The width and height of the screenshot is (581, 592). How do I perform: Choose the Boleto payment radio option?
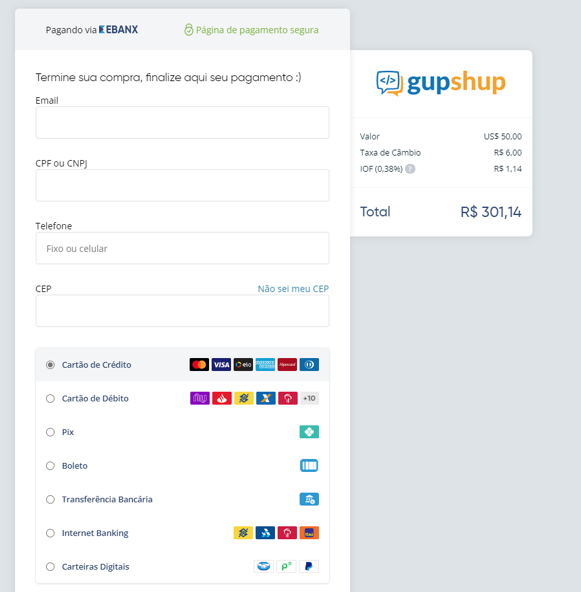click(50, 466)
